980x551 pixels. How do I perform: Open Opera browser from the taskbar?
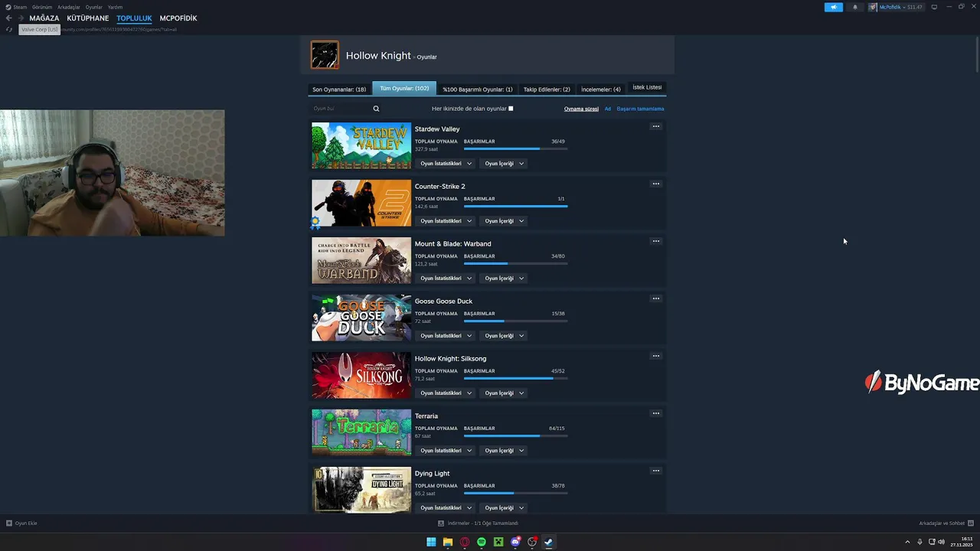click(x=465, y=542)
